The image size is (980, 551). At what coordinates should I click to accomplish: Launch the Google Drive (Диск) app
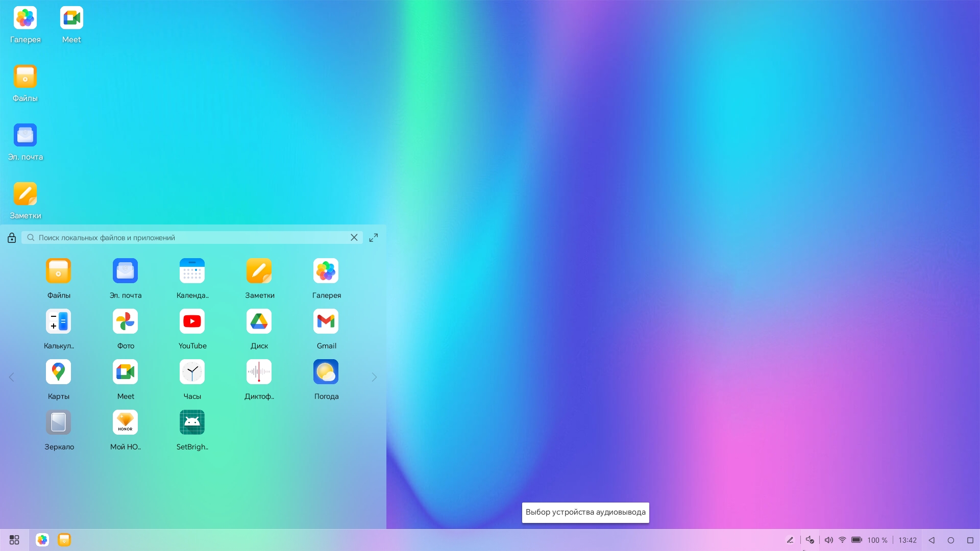coord(259,321)
